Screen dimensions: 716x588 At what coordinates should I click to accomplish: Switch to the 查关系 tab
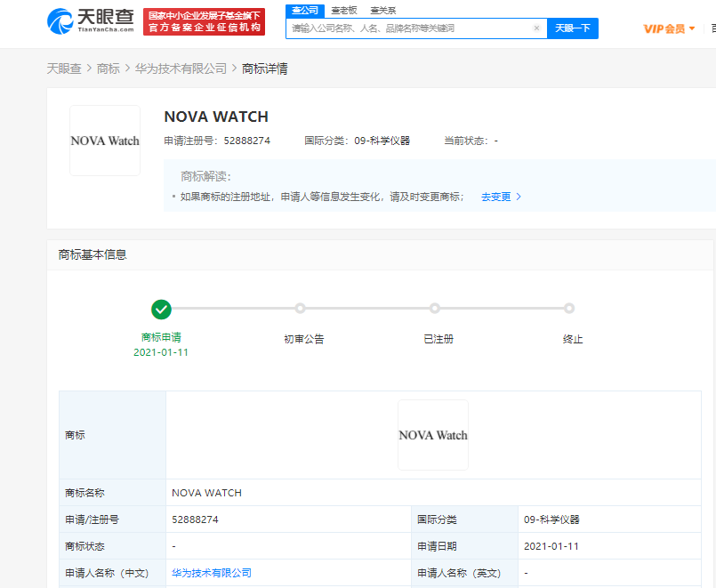(382, 10)
